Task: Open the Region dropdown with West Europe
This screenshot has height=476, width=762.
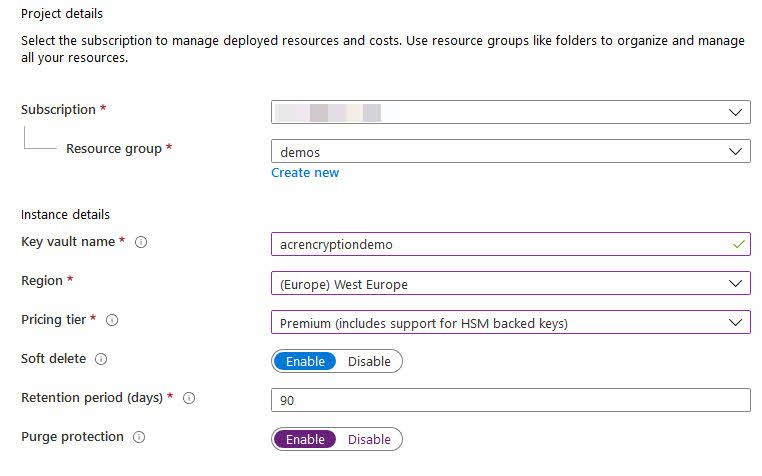Action: tap(511, 283)
